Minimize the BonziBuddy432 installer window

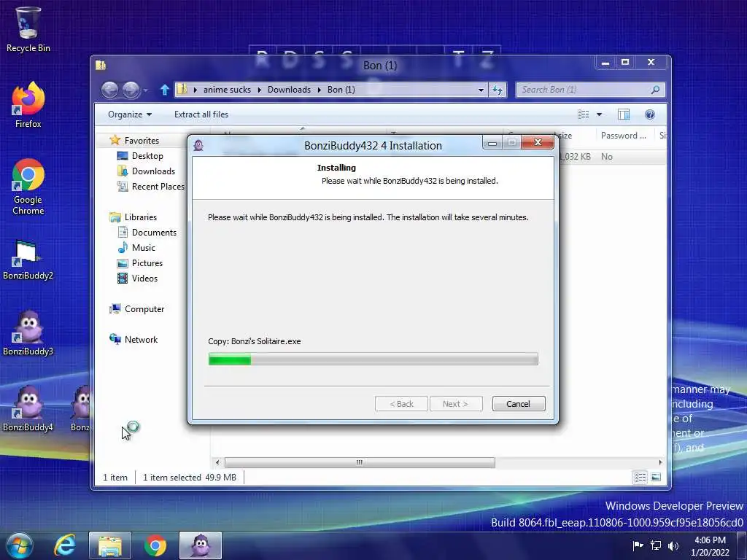[493, 142]
